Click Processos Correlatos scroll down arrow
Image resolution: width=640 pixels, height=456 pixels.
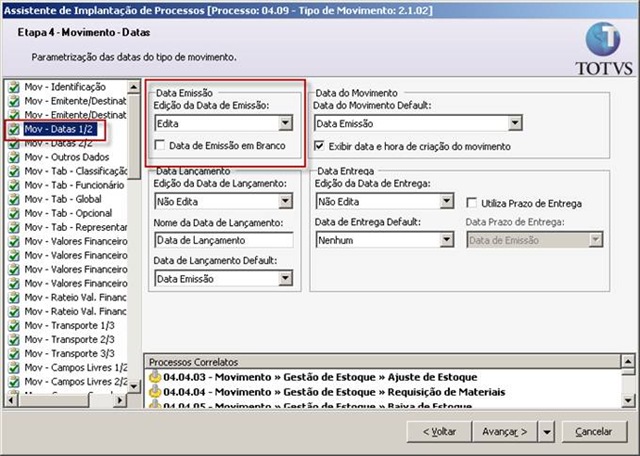pos(628,400)
